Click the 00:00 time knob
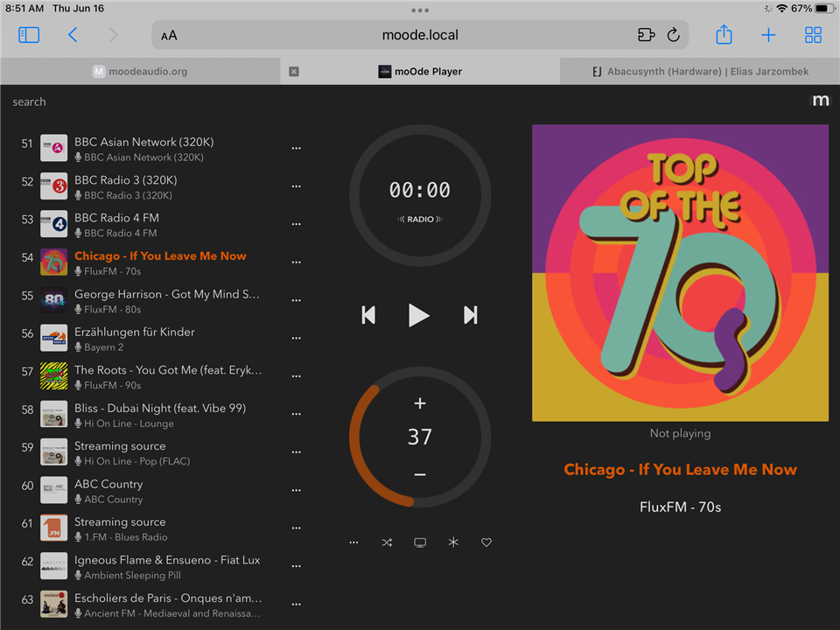Viewport: 840px width, 630px height. pos(419,190)
